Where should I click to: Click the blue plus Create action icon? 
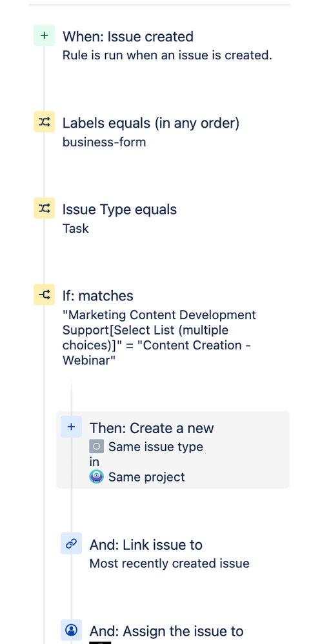(x=71, y=427)
